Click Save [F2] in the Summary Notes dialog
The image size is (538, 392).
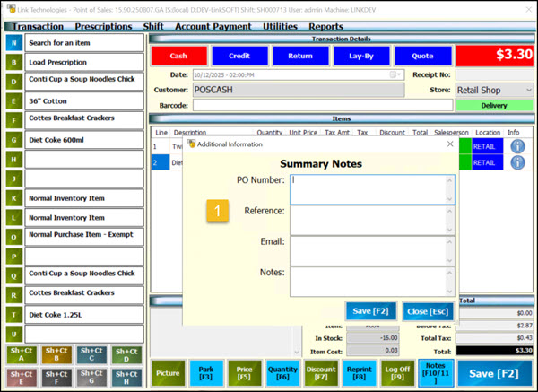pos(371,310)
